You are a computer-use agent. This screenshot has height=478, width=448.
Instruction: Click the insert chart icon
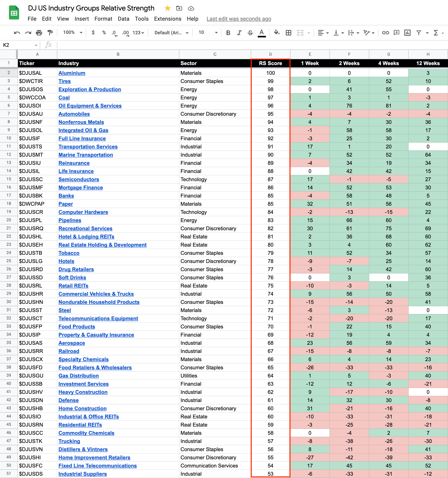(x=407, y=33)
